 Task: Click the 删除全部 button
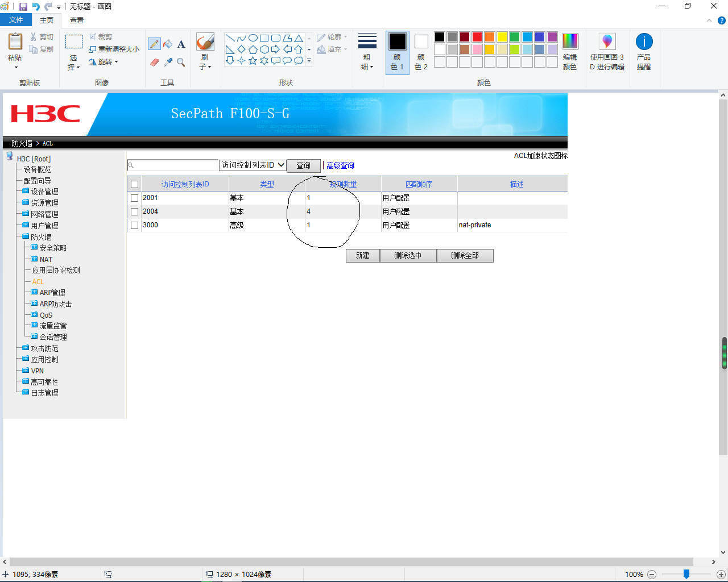[465, 256]
